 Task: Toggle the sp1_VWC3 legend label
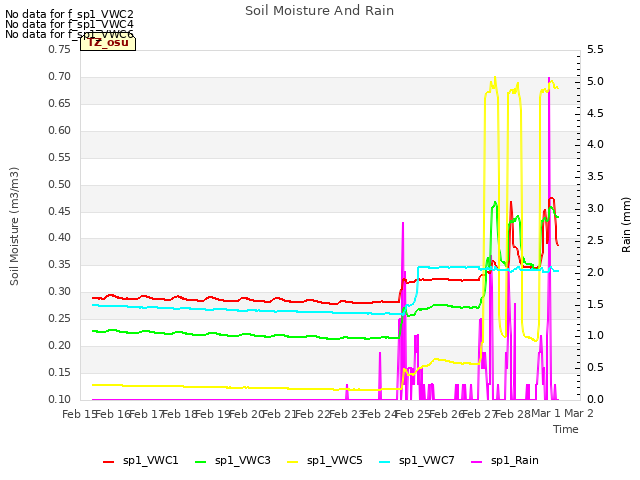243,460
